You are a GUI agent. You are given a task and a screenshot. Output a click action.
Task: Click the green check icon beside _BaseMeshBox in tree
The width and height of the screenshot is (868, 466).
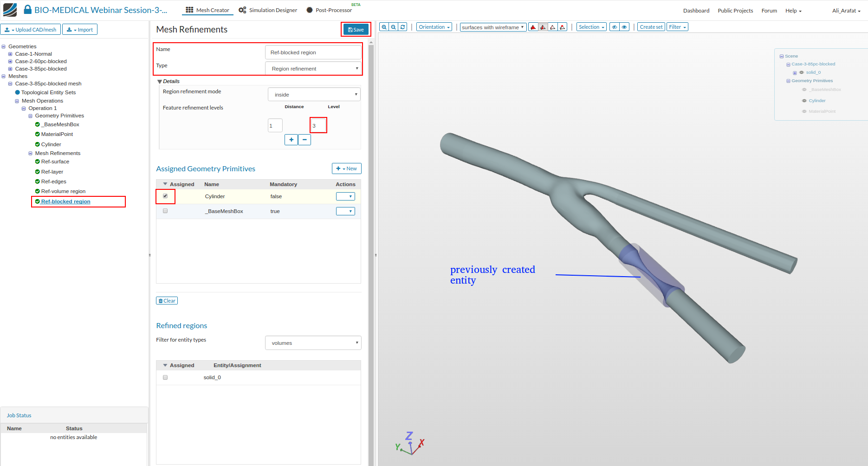click(38, 124)
